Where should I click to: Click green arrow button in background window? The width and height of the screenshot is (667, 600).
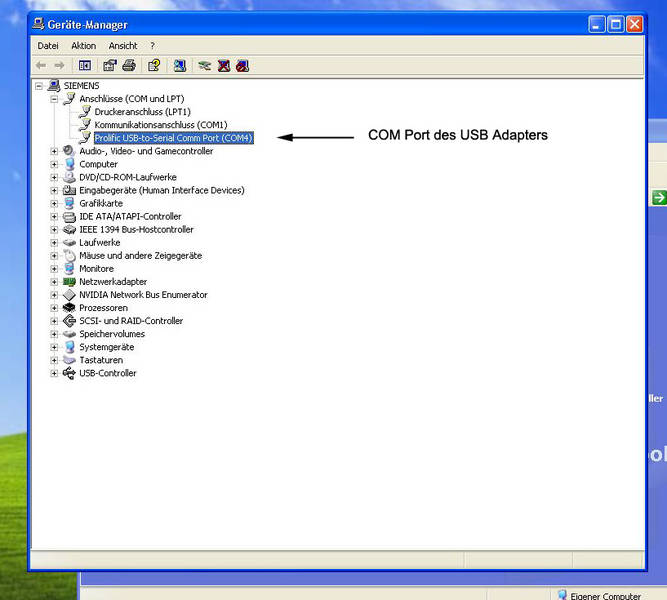click(x=659, y=197)
